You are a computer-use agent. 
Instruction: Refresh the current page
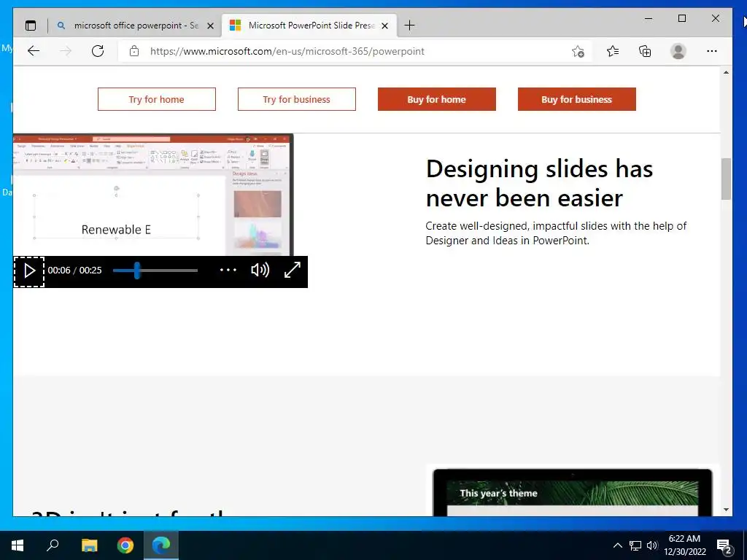click(x=98, y=51)
